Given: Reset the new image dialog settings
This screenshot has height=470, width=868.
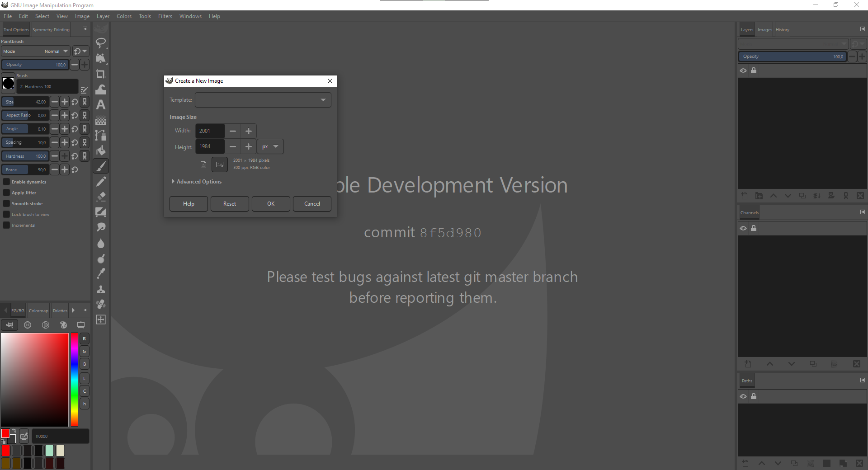Looking at the screenshot, I should tap(229, 204).
